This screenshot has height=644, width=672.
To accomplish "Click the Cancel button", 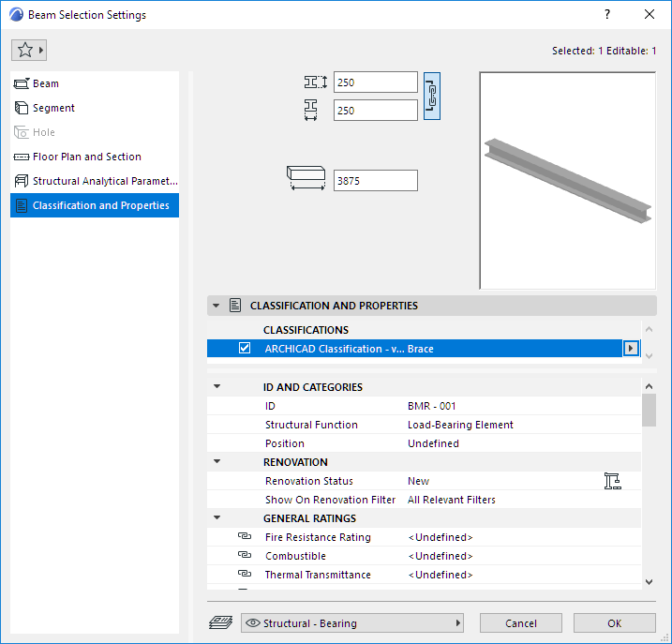I will click(521, 623).
